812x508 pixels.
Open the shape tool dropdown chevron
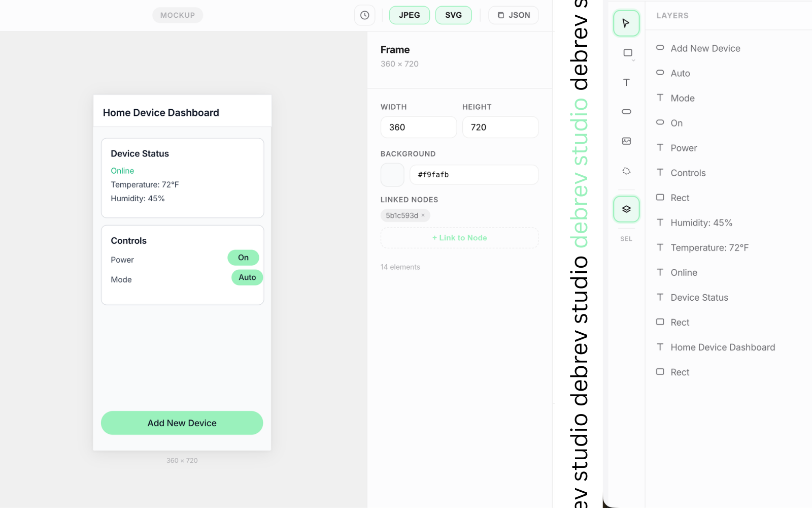(x=633, y=61)
